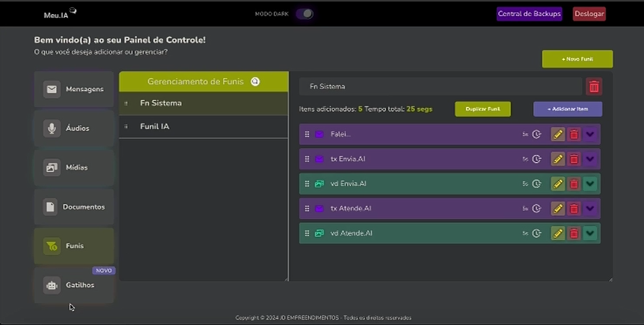Select Funil IA in the funnel list
Viewport: 644px width, 325px height.
[x=155, y=126]
